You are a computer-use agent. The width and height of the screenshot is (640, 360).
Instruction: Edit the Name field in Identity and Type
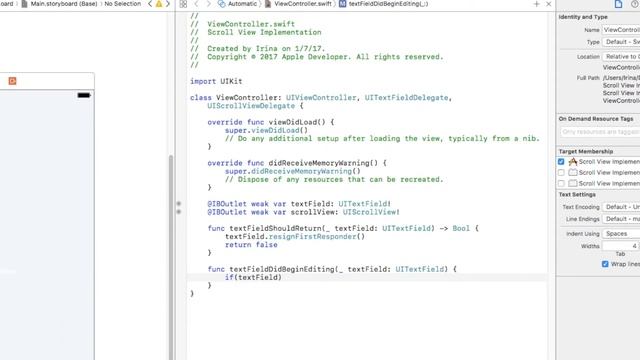(x=621, y=30)
